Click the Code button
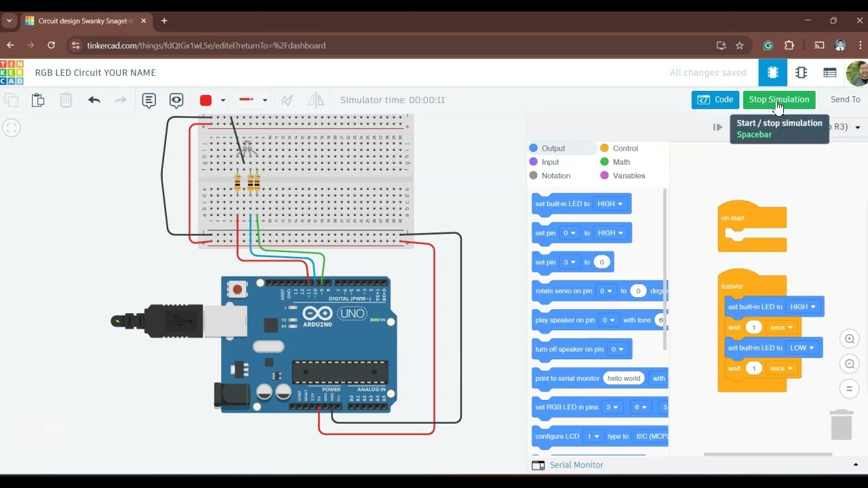868x488 pixels. (715, 100)
